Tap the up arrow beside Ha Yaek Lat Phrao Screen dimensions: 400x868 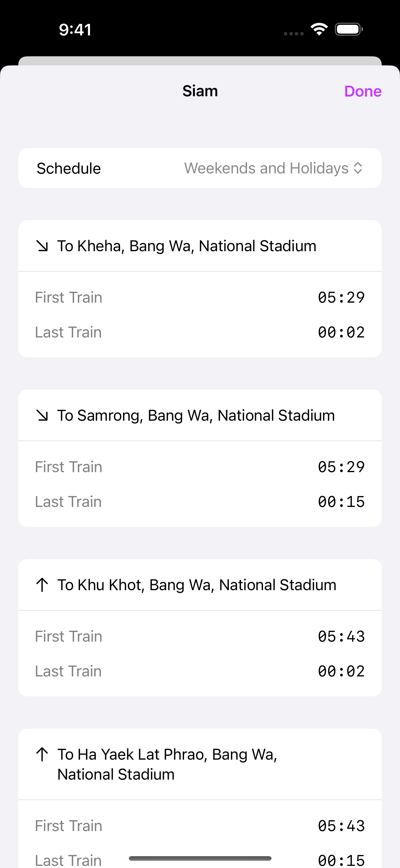click(x=42, y=755)
